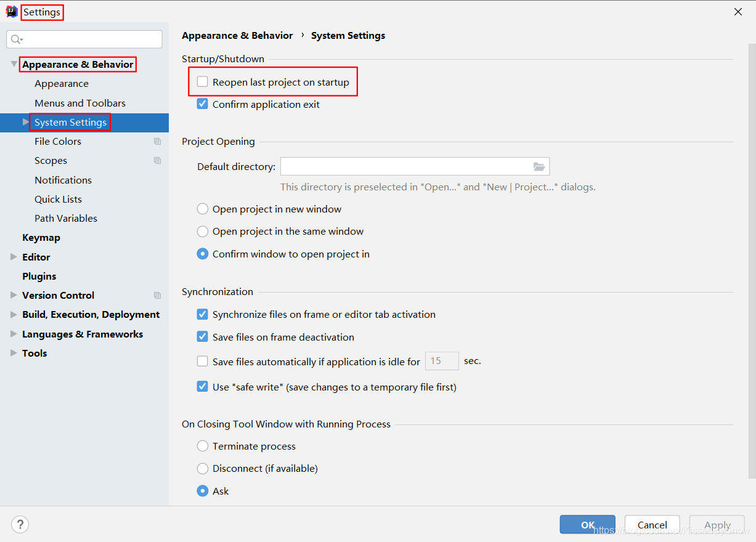Image resolution: width=756 pixels, height=542 pixels.
Task: Click the idle seconds field showing 15
Action: 442,361
